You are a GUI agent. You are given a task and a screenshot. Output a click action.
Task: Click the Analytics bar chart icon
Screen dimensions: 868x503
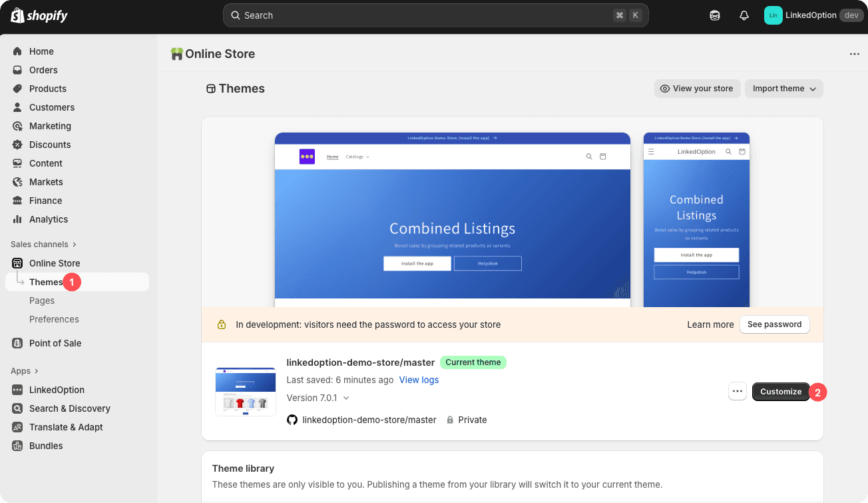click(17, 219)
